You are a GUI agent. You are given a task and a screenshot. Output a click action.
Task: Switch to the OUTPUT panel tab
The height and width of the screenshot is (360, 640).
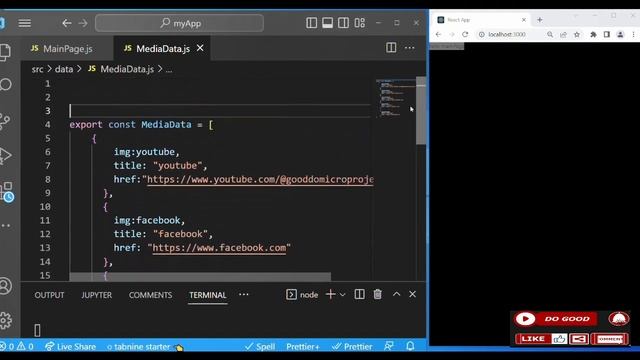(49, 295)
